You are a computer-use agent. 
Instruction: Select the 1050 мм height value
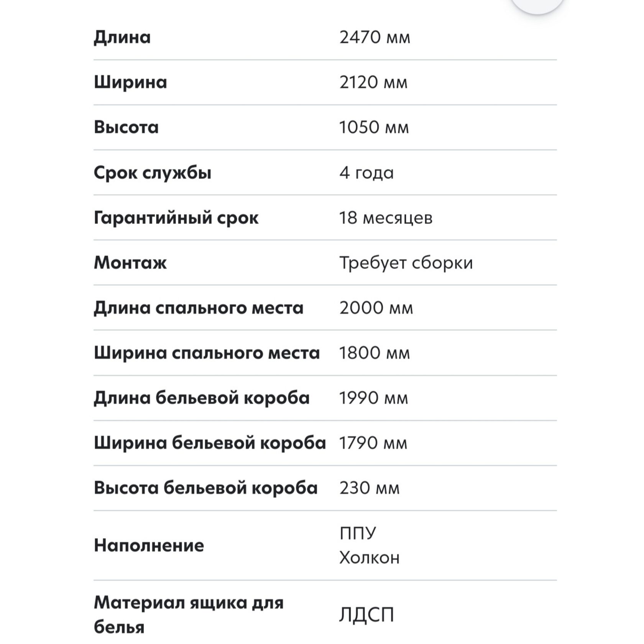coord(374,127)
